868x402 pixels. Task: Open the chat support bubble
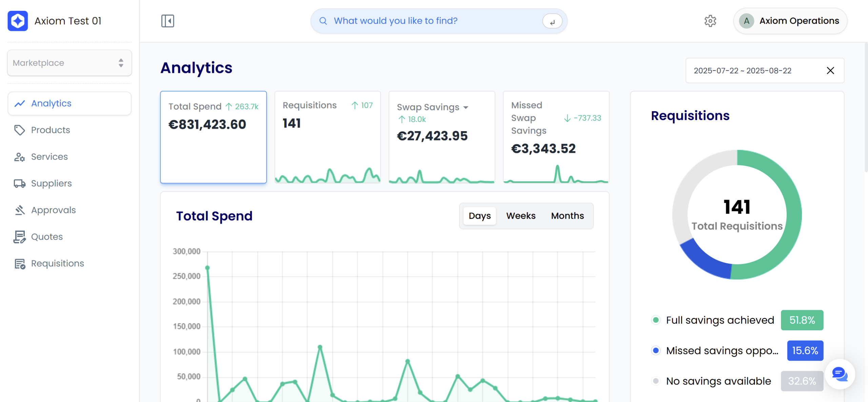pyautogui.click(x=840, y=374)
